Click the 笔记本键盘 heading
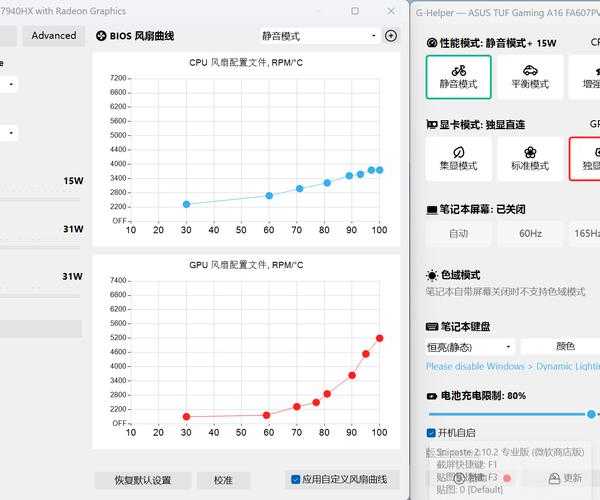 tap(465, 327)
